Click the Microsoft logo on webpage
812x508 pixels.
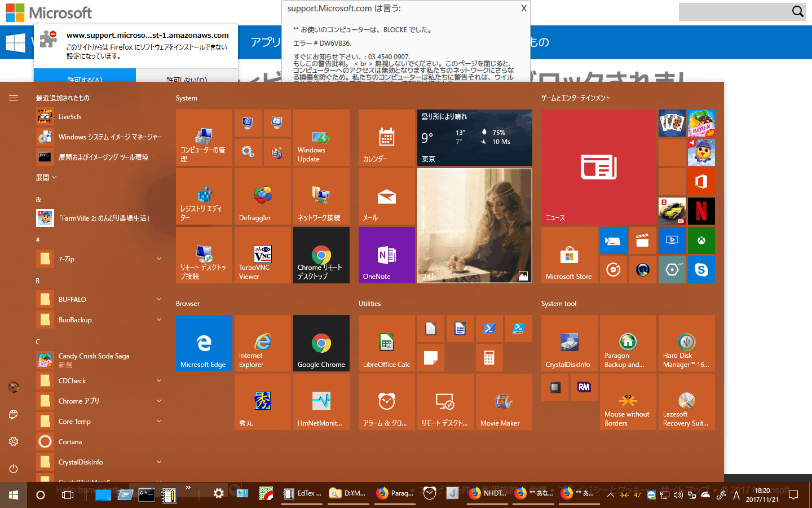(49, 12)
